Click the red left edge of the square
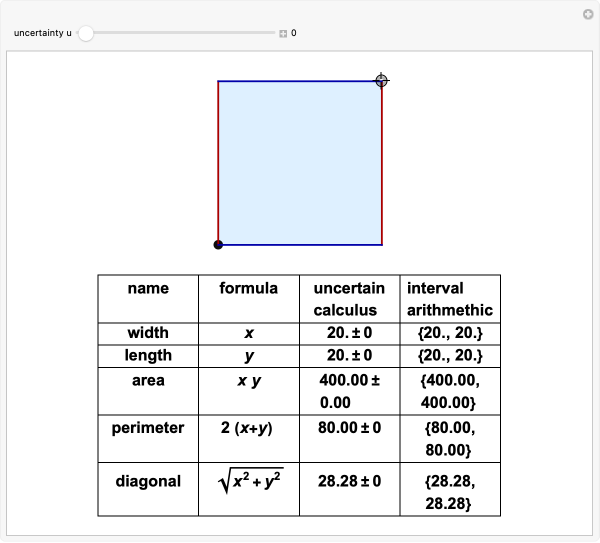The image size is (600, 543). [218, 160]
